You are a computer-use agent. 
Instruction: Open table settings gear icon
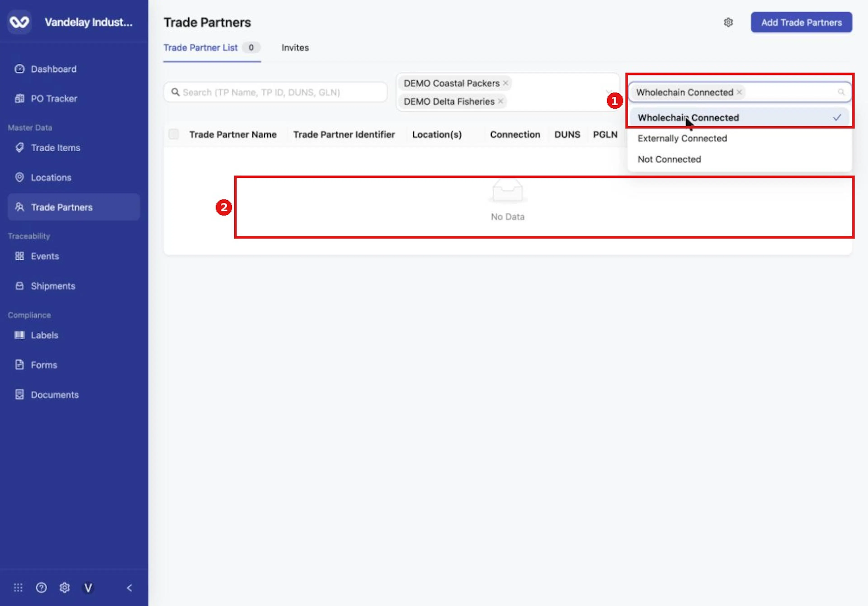click(x=728, y=22)
